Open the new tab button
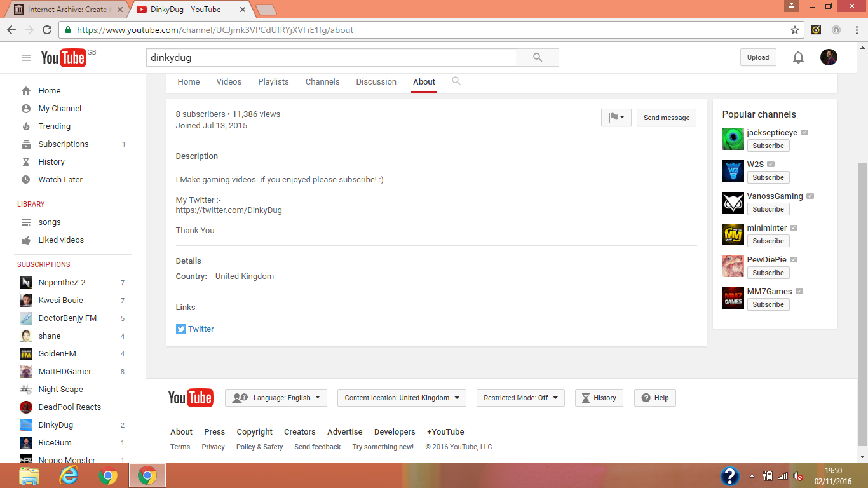The width and height of the screenshot is (868, 488). (x=266, y=10)
